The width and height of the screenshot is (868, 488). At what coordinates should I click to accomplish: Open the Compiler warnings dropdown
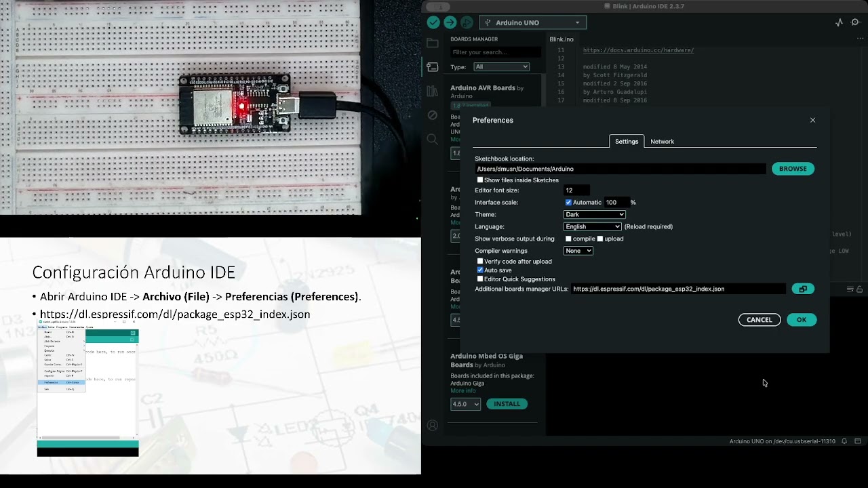coord(578,251)
